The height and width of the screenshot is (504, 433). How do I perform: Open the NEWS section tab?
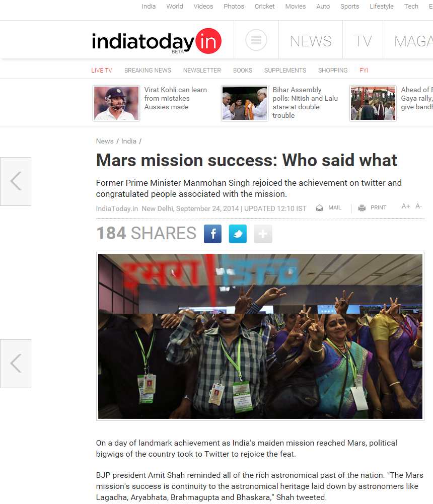[x=311, y=41]
